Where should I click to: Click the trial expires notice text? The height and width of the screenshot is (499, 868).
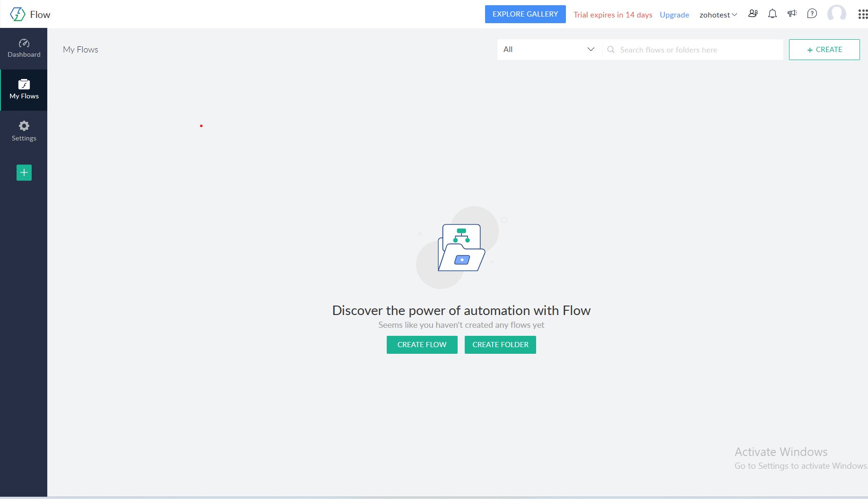(613, 15)
